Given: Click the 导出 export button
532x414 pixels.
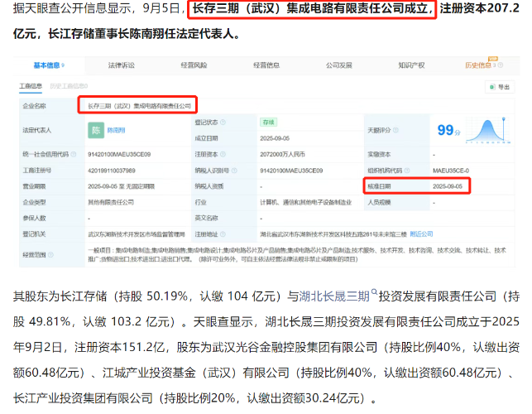Looking at the screenshot, I should [500, 87].
